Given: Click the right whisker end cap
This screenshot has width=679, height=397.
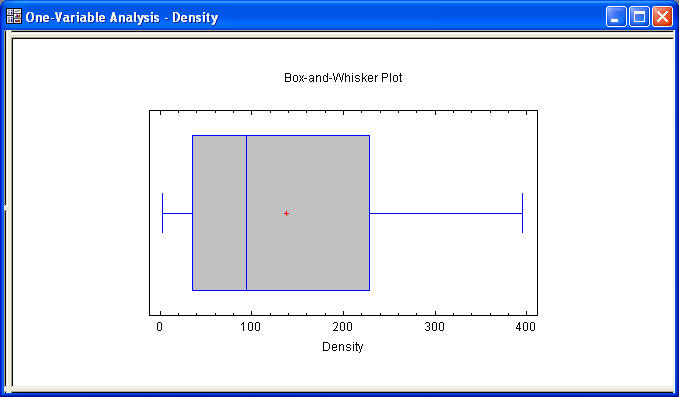Looking at the screenshot, I should (522, 213).
